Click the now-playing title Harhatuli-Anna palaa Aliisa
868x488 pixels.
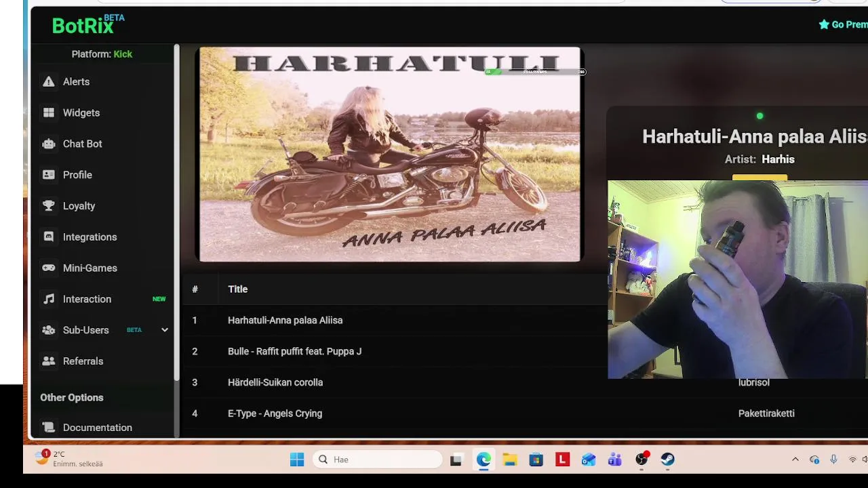tap(755, 136)
